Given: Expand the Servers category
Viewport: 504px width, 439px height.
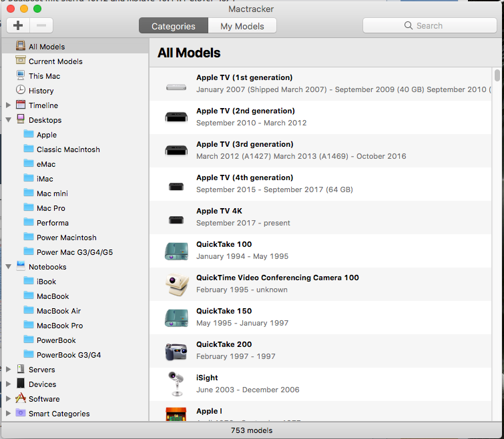Looking at the screenshot, I should [x=9, y=370].
